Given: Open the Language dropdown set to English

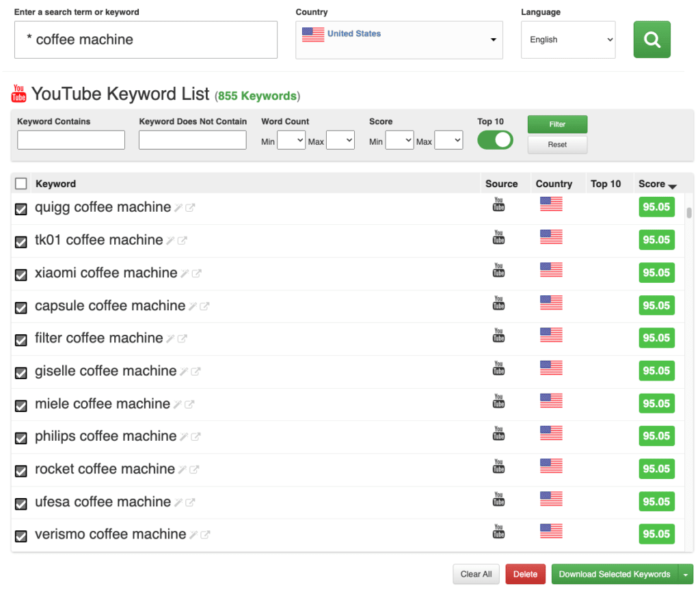Looking at the screenshot, I should coord(568,40).
